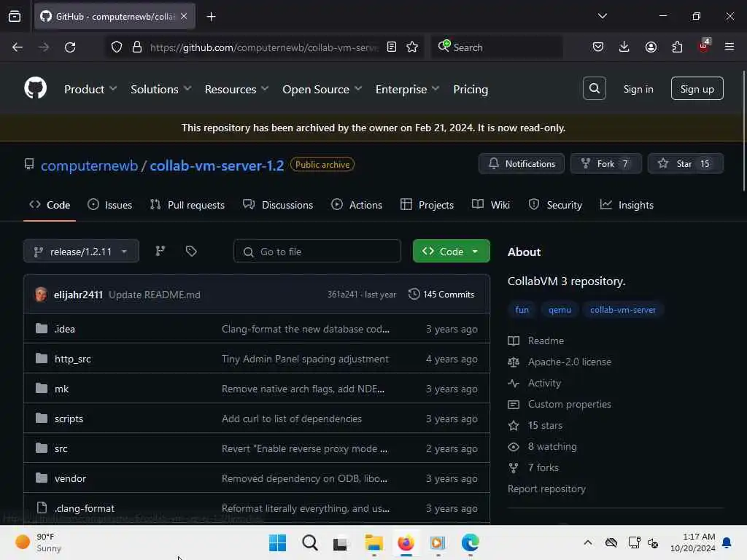The height and width of the screenshot is (560, 747).
Task: Open Firefox hamburger application menu
Action: coord(729,47)
